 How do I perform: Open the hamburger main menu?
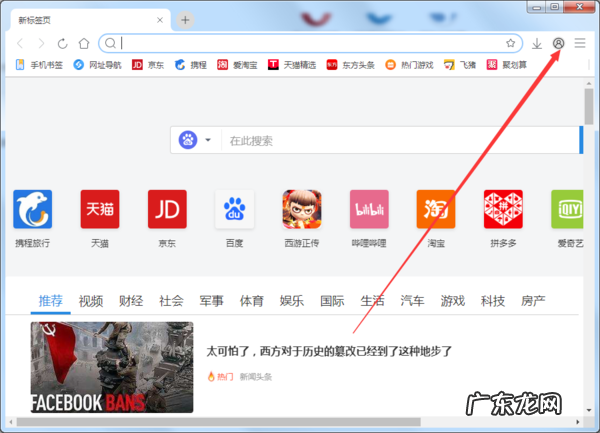(x=580, y=43)
